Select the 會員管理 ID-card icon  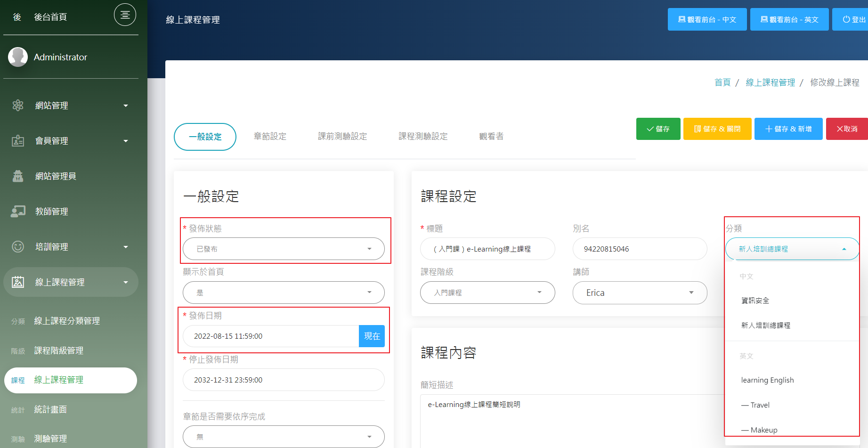click(x=17, y=140)
